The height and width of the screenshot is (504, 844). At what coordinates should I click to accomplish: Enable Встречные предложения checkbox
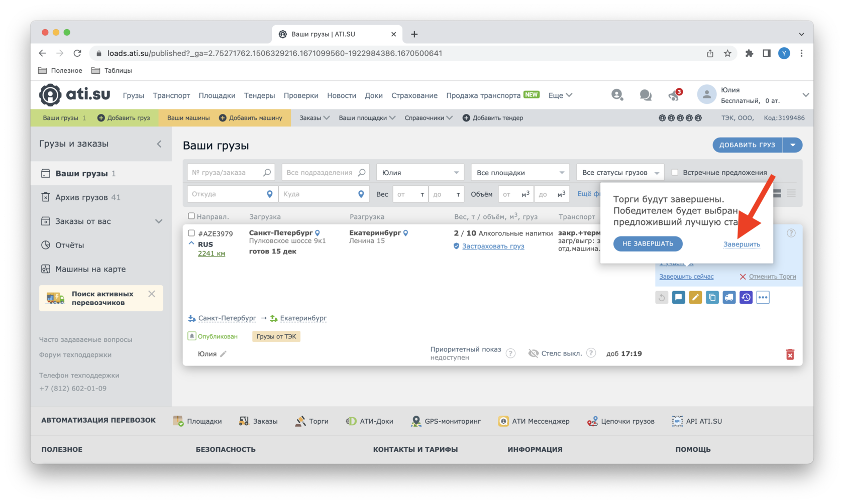[675, 173]
